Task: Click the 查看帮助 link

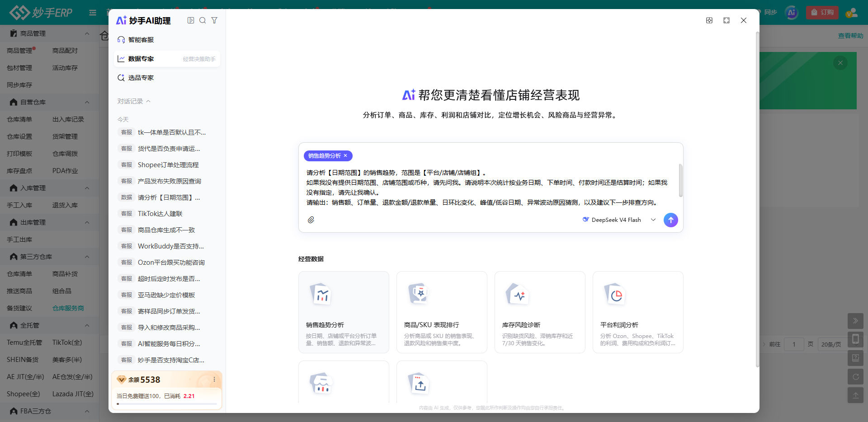Action: click(851, 36)
